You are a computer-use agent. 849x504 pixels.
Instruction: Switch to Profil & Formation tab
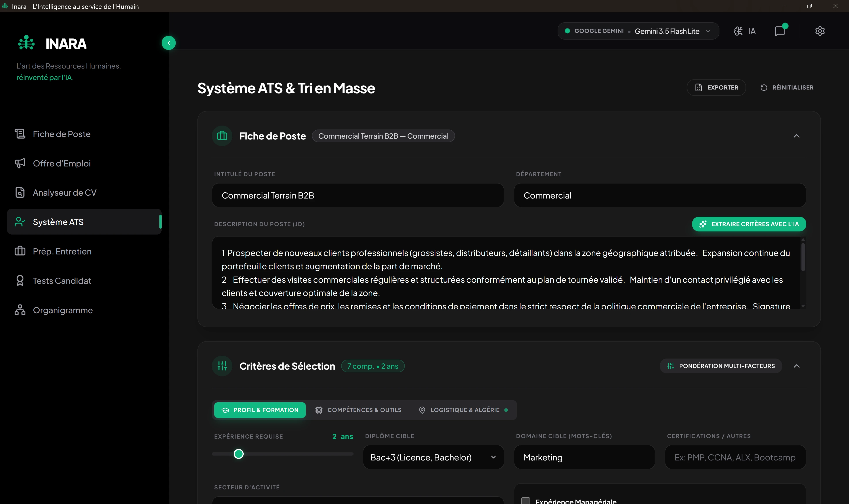tap(260, 410)
